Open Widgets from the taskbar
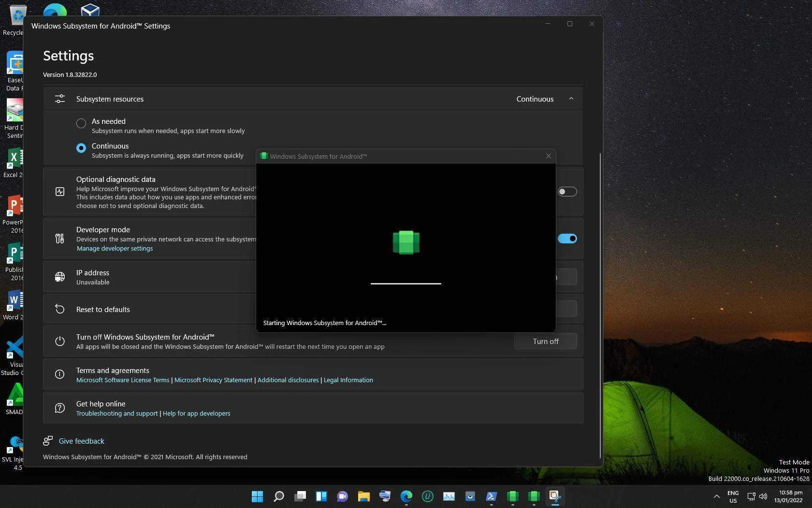812x508 pixels. [x=321, y=496]
